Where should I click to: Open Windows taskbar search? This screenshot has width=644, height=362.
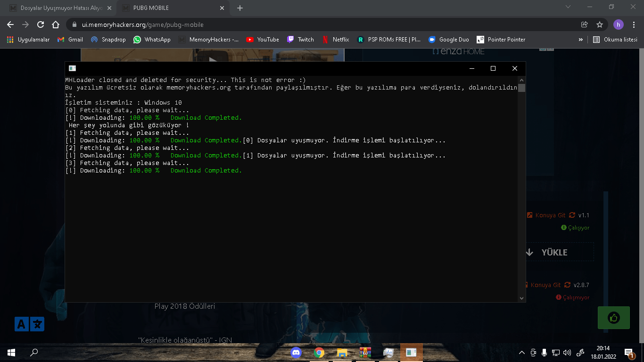point(34,352)
